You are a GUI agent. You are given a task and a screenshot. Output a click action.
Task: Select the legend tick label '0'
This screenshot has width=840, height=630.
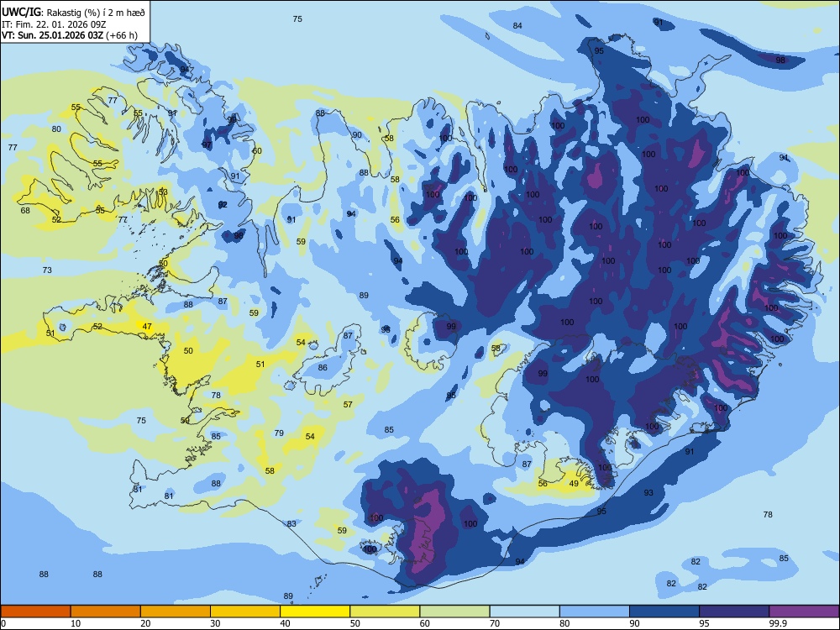(3, 623)
